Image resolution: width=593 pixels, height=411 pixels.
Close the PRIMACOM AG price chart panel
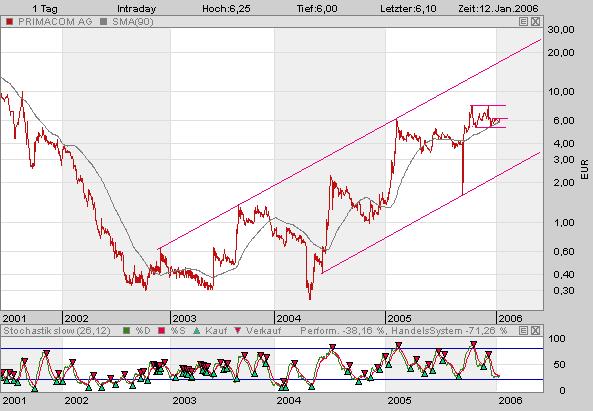pos(535,22)
